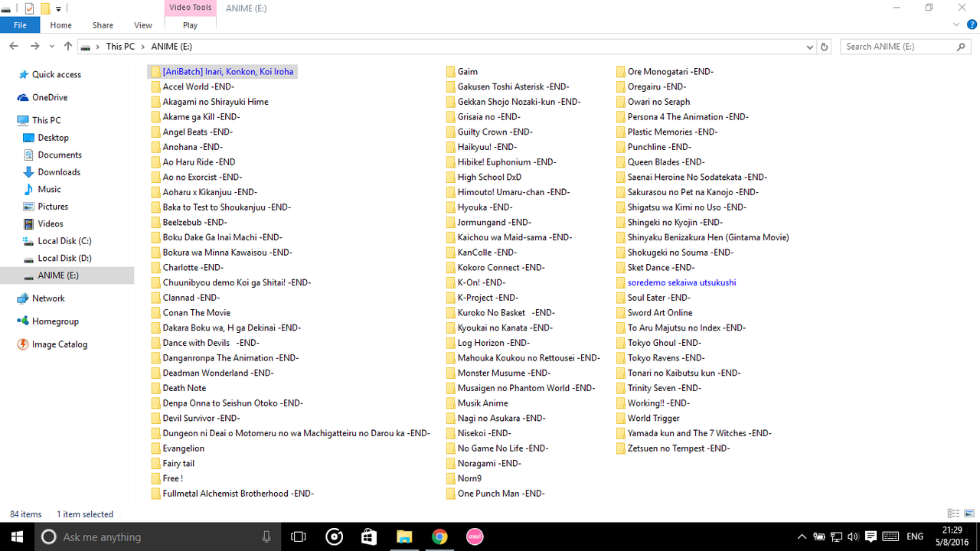Open Task View on the taskbar
980x551 pixels.
[x=299, y=536]
